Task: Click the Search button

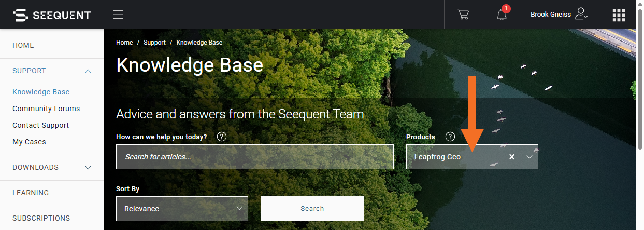Action: point(312,209)
